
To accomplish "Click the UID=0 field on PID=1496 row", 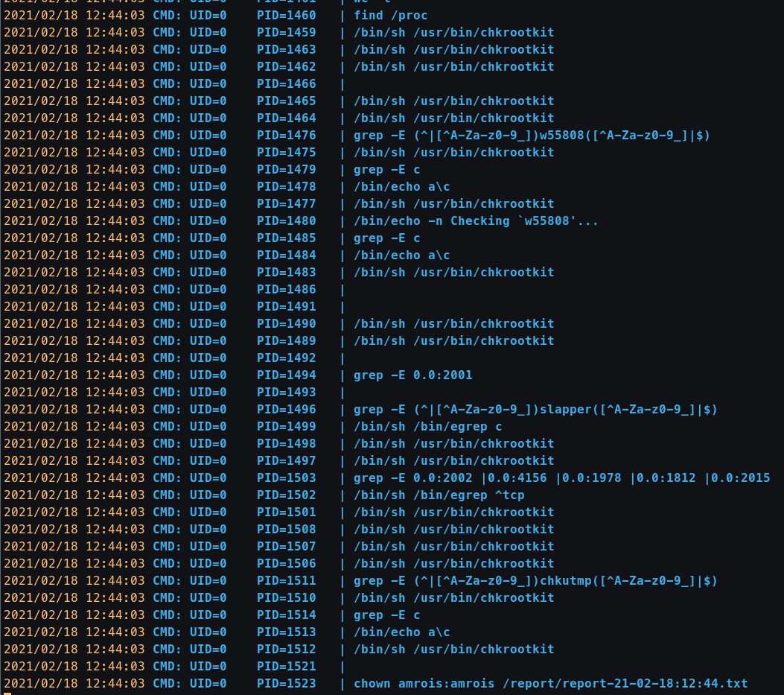I will (208, 409).
